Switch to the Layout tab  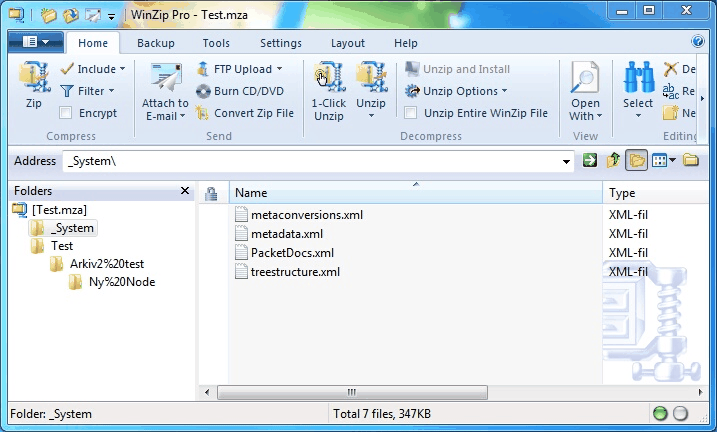coord(348,43)
